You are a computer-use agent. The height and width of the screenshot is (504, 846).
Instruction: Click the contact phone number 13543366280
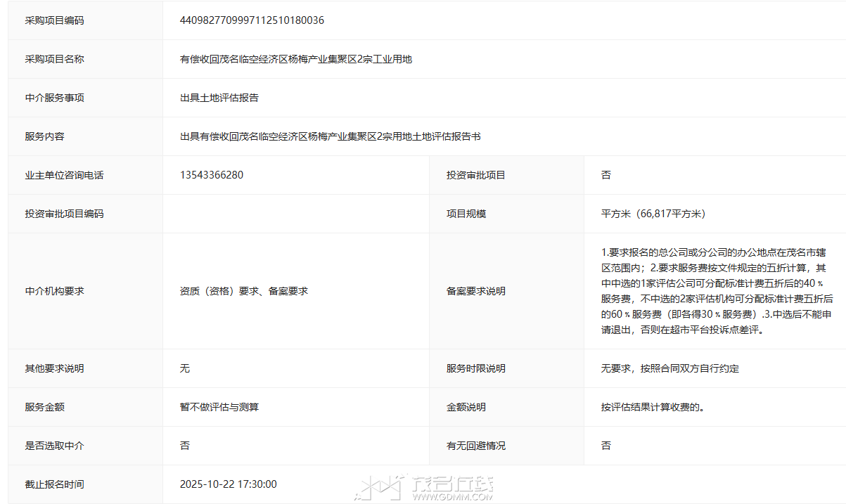[x=212, y=175]
